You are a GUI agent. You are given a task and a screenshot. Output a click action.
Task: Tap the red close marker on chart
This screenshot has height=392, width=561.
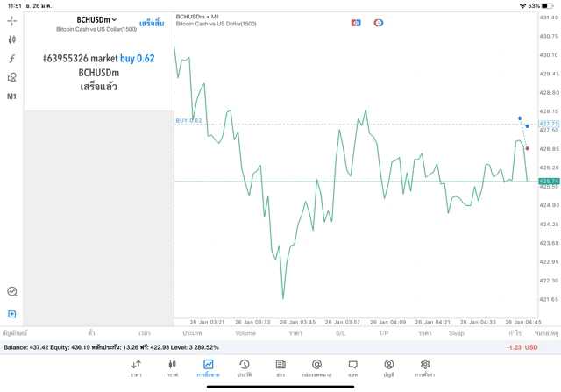click(x=527, y=148)
